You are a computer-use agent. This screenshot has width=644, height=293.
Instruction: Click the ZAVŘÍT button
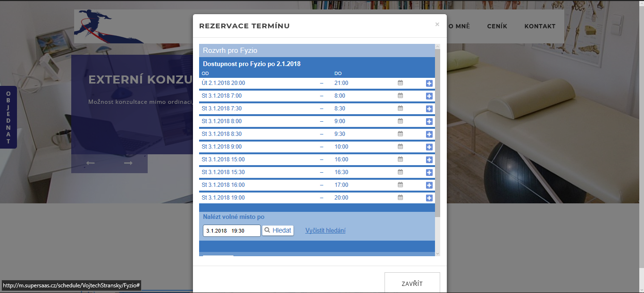tap(412, 284)
